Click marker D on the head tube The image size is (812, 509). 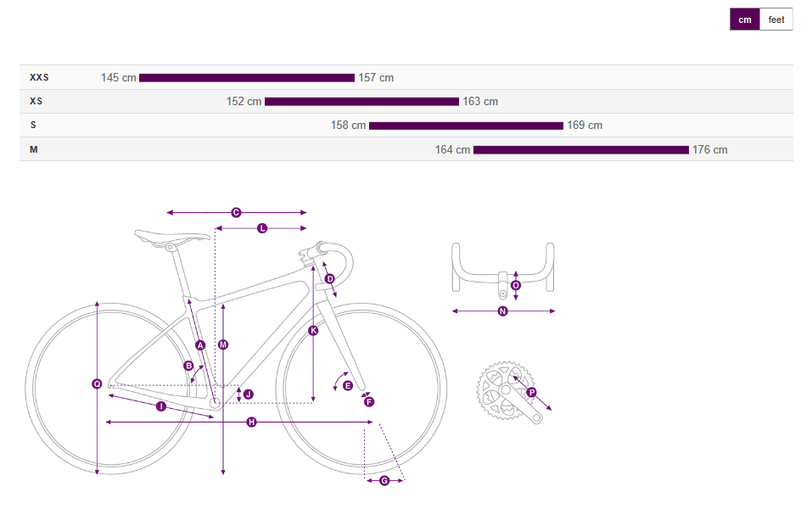coord(330,278)
